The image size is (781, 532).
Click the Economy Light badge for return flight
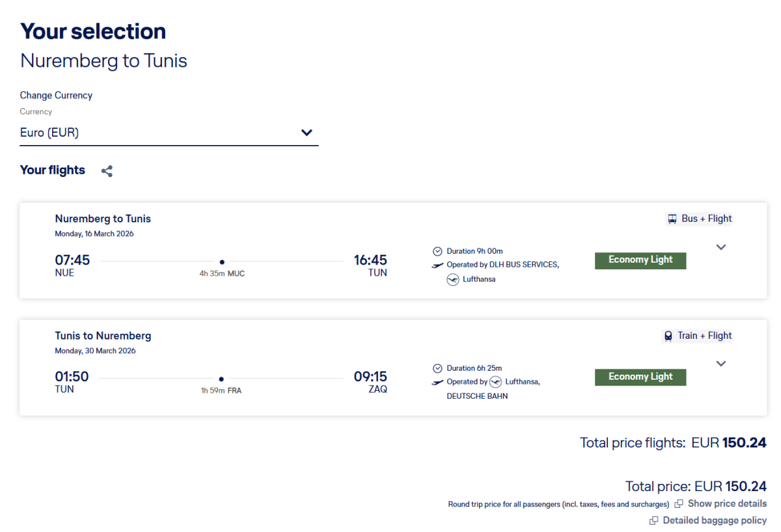click(x=640, y=377)
